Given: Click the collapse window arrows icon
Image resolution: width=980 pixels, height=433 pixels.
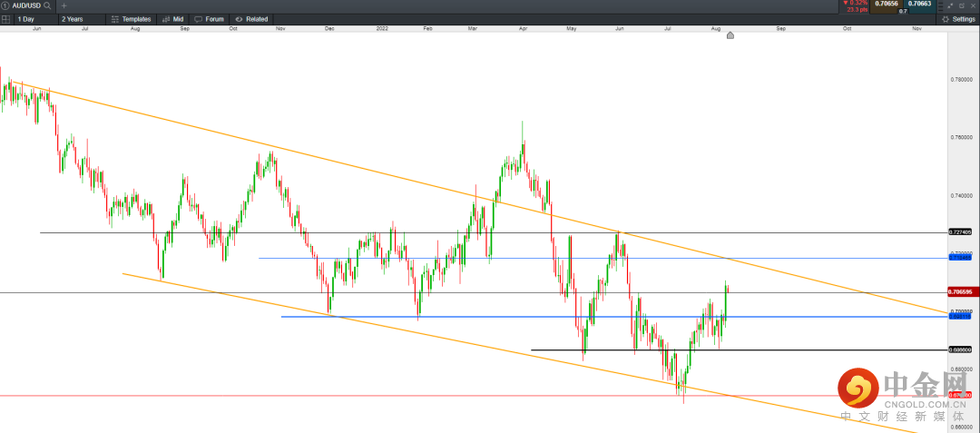Looking at the screenshot, I should [x=951, y=5].
